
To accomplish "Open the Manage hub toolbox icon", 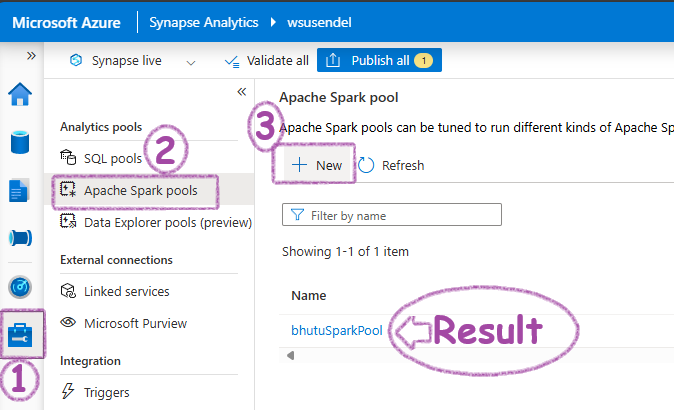I will coord(20,335).
